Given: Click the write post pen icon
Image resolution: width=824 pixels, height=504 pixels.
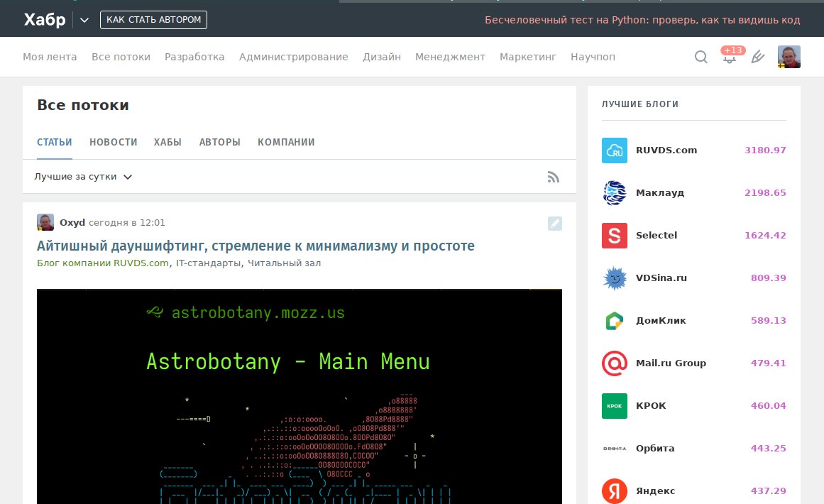Looking at the screenshot, I should click(x=758, y=57).
